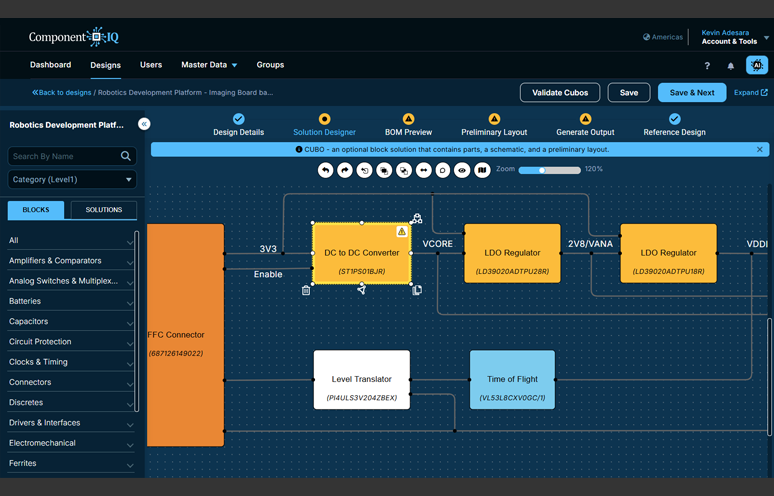
Task: Click the reset/rotate canvas toolbar icon
Action: pyautogui.click(x=364, y=170)
